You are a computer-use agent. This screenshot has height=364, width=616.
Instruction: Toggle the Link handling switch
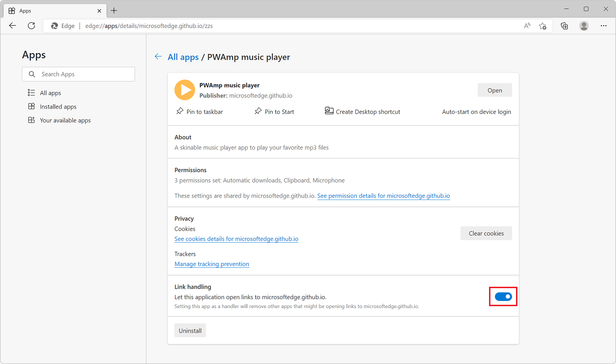pos(503,297)
